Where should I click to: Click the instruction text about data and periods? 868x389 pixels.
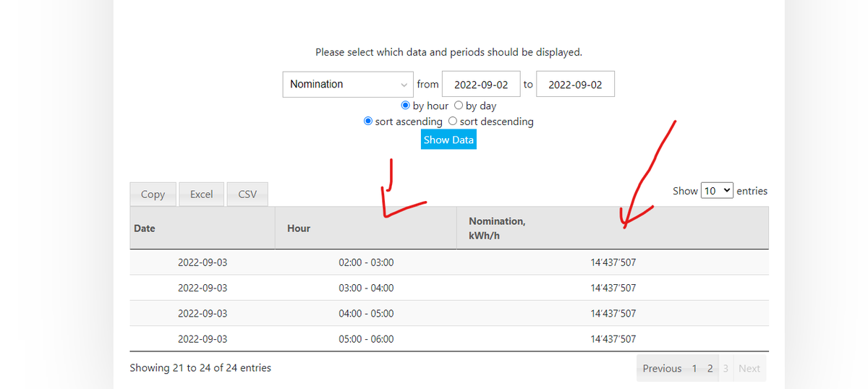448,52
